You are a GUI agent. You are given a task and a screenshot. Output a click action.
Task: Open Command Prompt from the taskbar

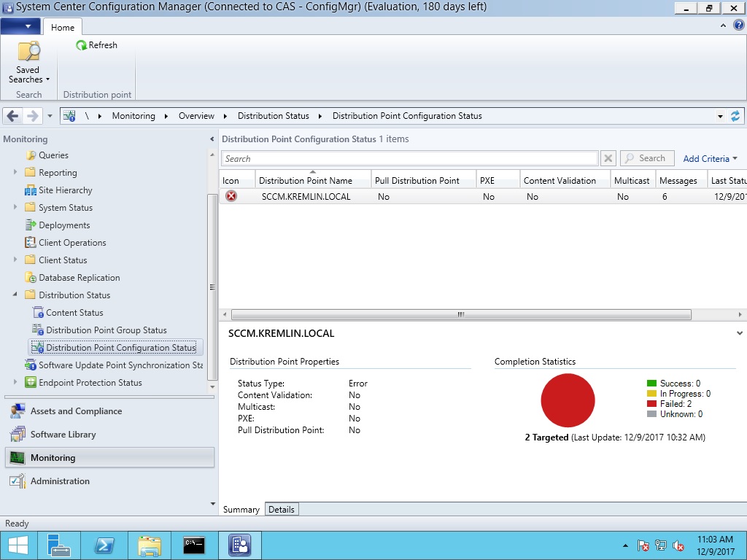coord(194,545)
